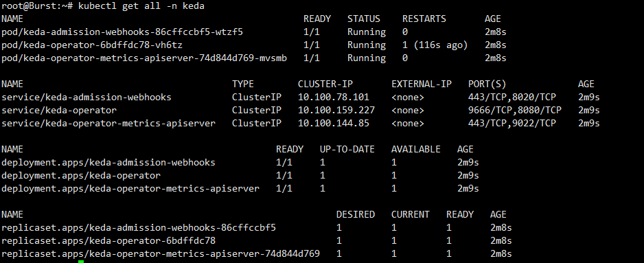644x263 pixels.
Task: Click the PORT(S) column header
Action: click(487, 84)
